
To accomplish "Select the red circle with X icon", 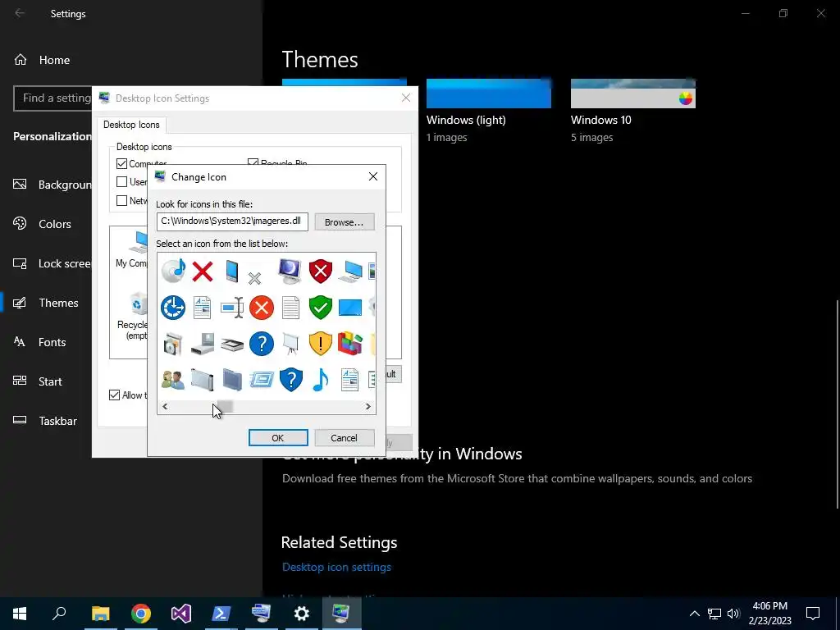I will coord(262,308).
